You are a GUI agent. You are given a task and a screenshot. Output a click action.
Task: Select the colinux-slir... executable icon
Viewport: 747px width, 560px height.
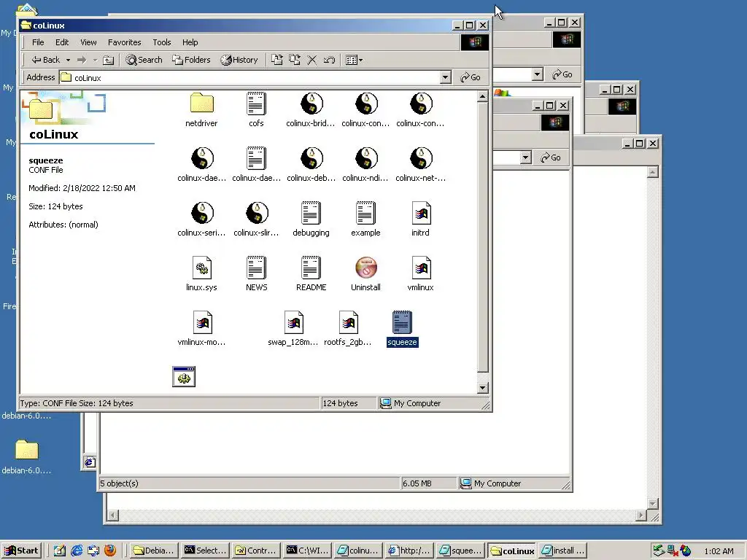click(257, 214)
